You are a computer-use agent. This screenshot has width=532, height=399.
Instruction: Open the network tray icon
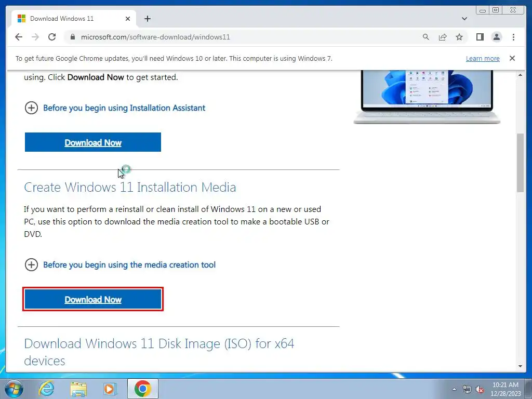(x=467, y=390)
